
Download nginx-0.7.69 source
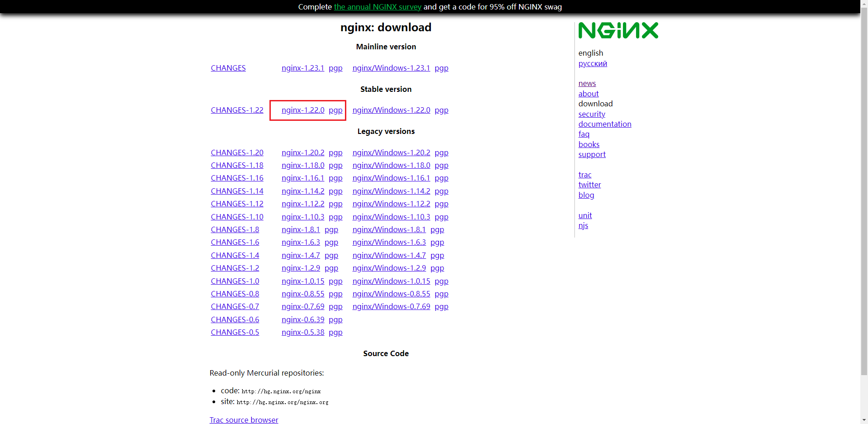pos(303,306)
